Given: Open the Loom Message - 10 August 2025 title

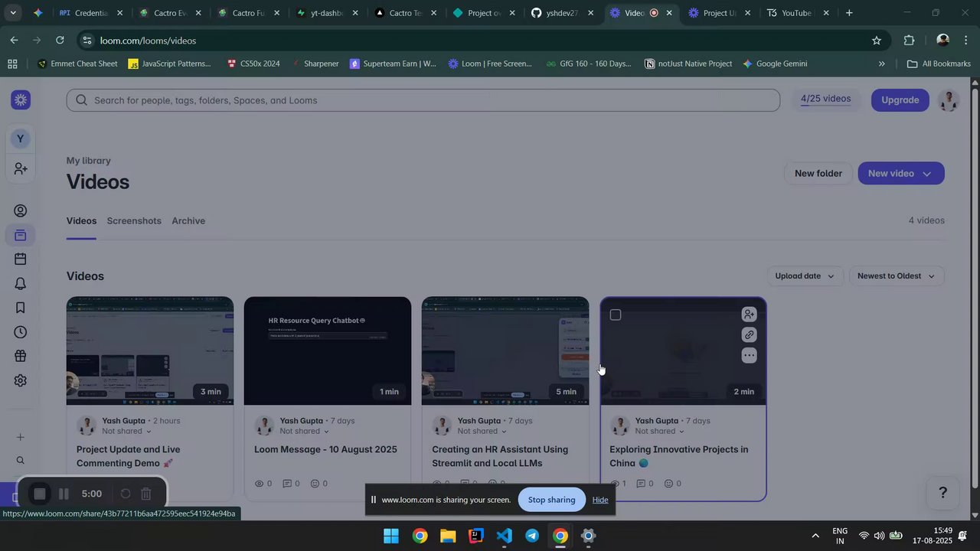Looking at the screenshot, I should click(325, 450).
